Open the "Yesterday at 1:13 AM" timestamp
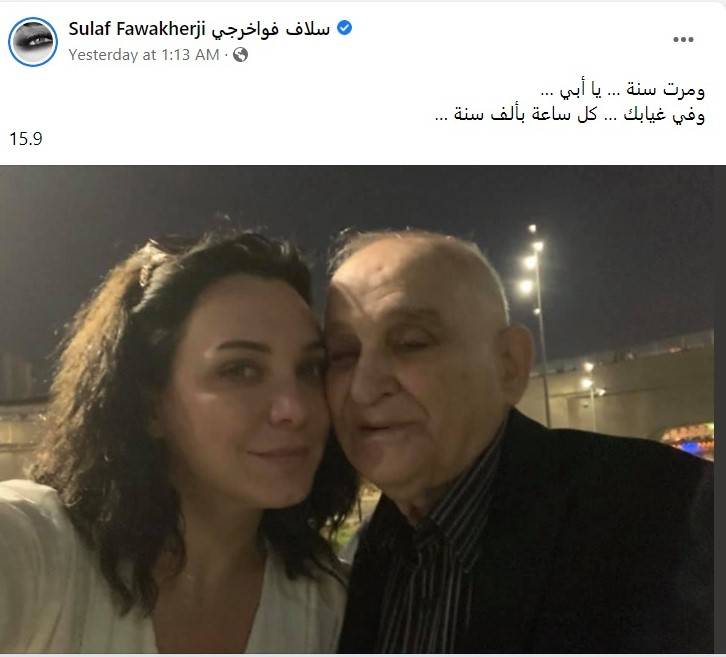The height and width of the screenshot is (657, 726). coord(144,55)
